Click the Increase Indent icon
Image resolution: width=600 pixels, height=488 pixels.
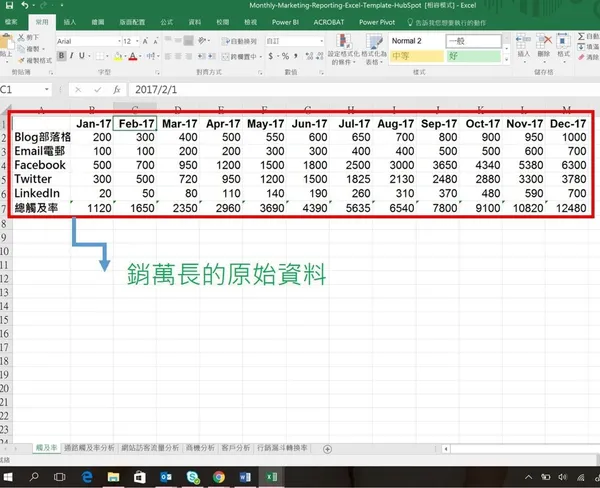[x=212, y=57]
